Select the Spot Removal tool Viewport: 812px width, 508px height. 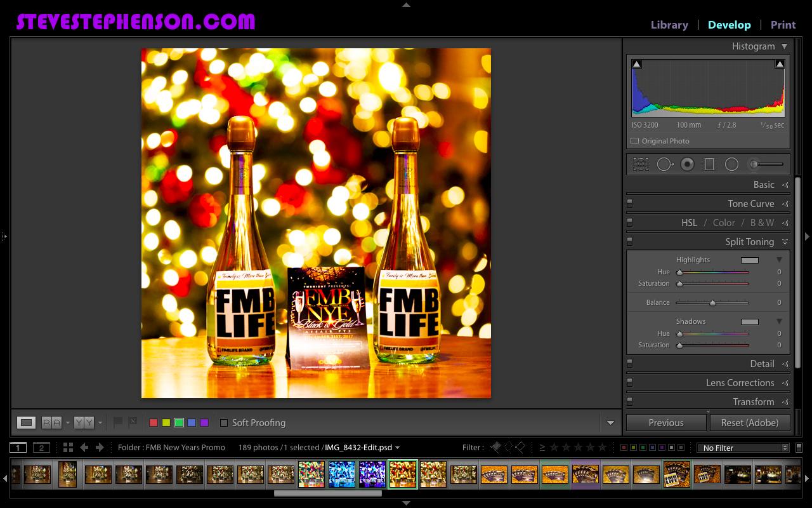click(x=665, y=164)
